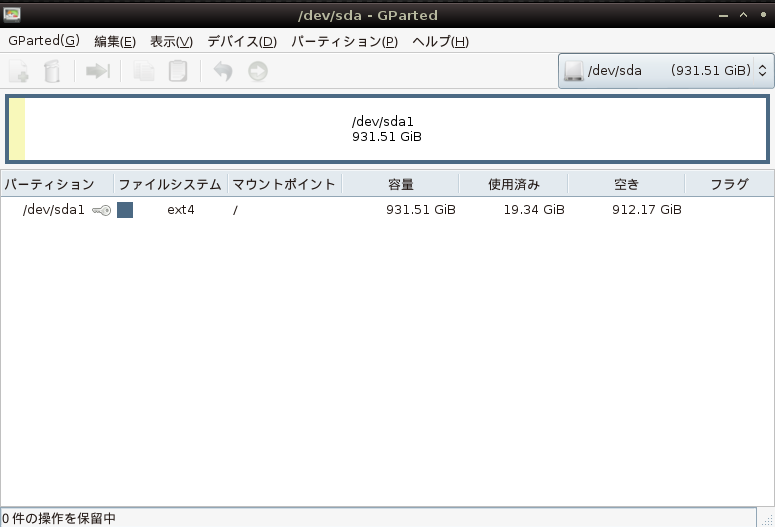Click the 931.51 GiB size cell in table

[421, 210]
